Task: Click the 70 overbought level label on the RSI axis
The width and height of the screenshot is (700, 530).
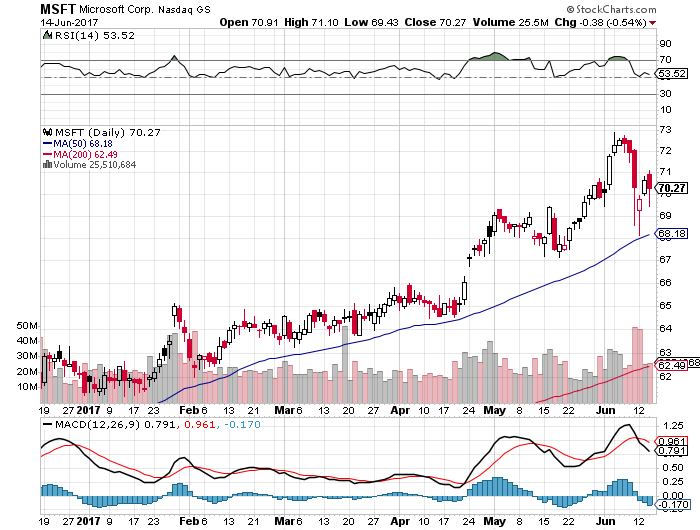Action: point(666,60)
